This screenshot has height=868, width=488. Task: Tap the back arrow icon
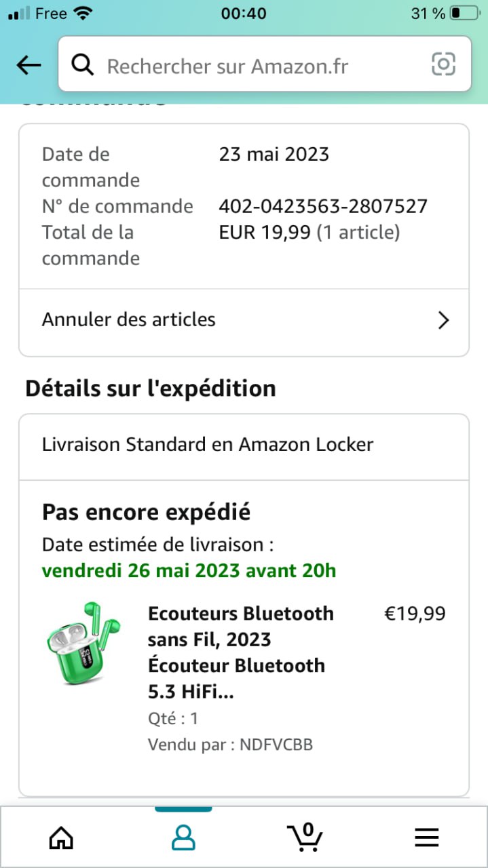pyautogui.click(x=29, y=65)
